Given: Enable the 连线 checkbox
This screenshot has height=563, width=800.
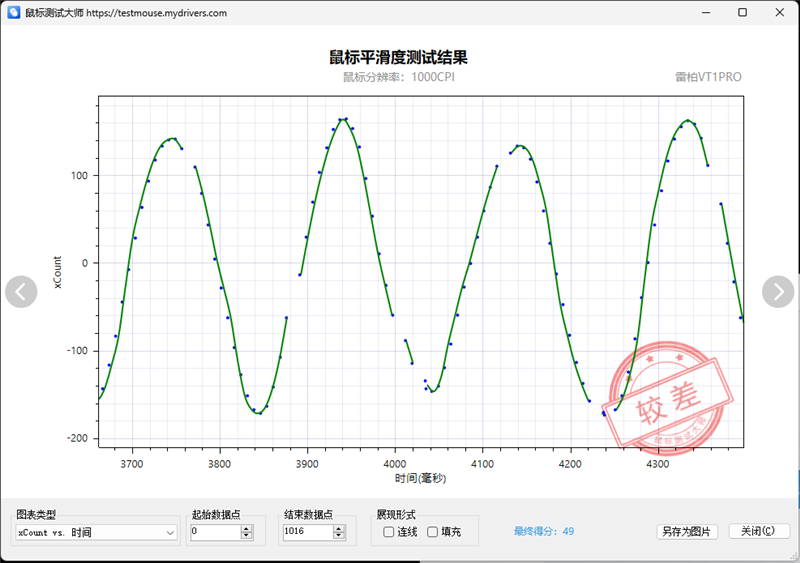Looking at the screenshot, I should 388,532.
